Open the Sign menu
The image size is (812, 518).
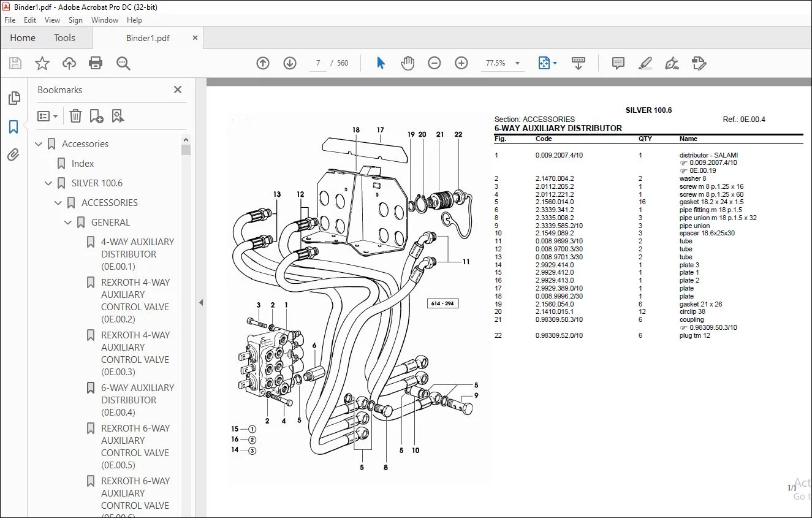point(75,20)
